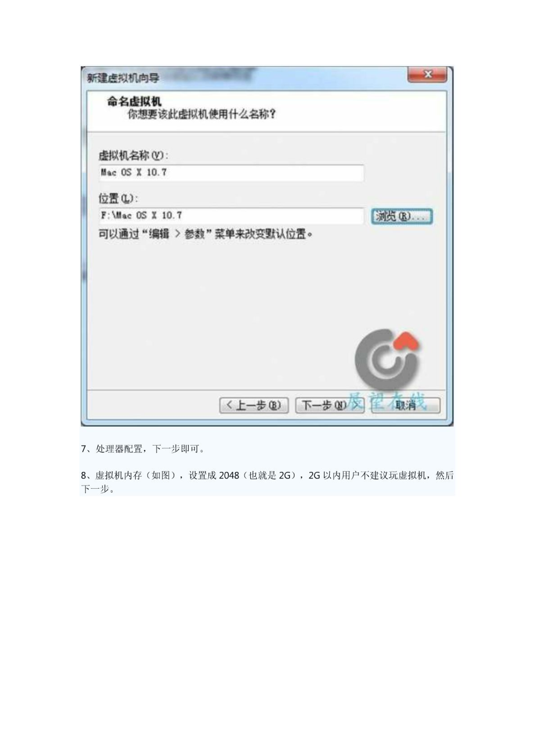The image size is (535, 756).
Task: Proceed with the 下一步 button
Action: click(330, 405)
